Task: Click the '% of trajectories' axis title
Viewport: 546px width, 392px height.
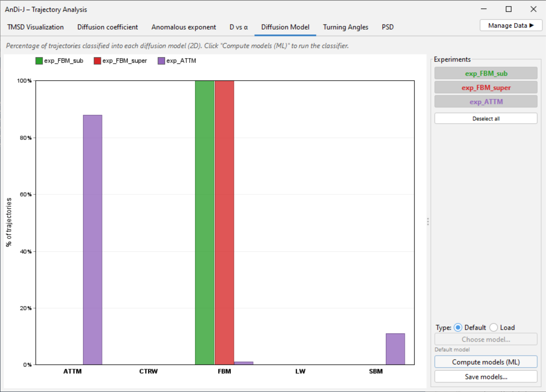Action: (9, 222)
